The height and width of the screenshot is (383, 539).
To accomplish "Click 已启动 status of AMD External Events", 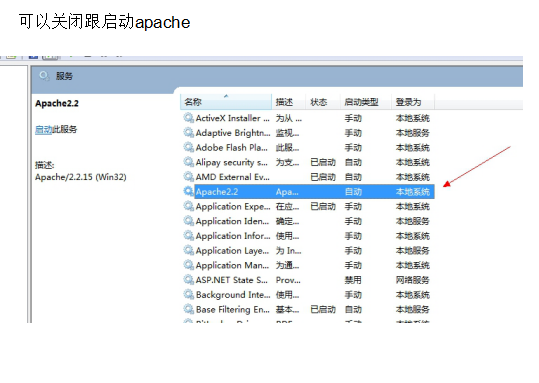I will click(x=323, y=177).
